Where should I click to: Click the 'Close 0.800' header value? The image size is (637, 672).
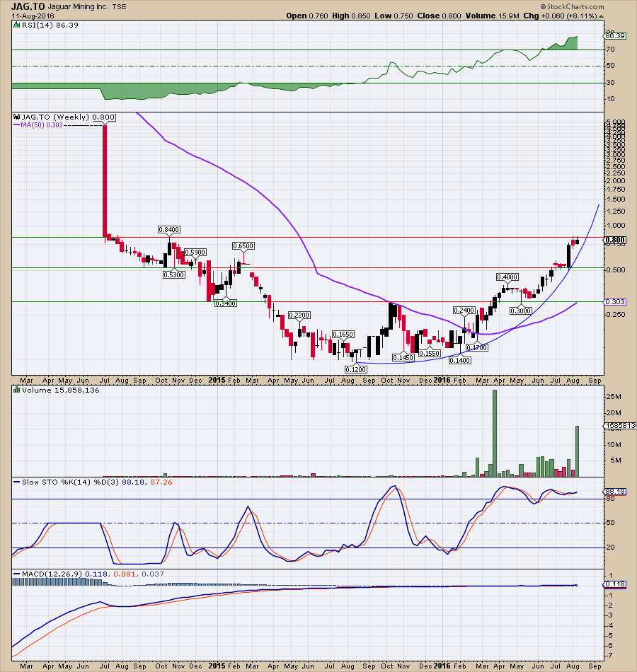click(440, 16)
